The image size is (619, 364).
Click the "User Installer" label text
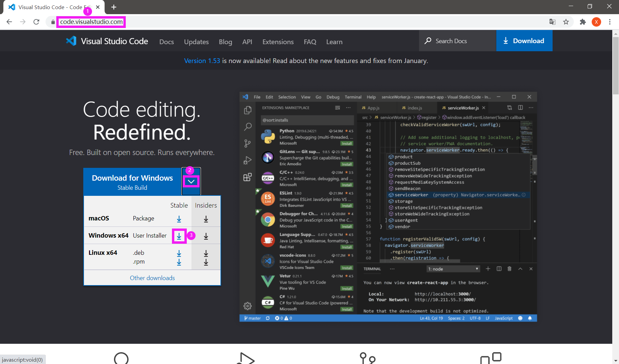[x=150, y=236]
